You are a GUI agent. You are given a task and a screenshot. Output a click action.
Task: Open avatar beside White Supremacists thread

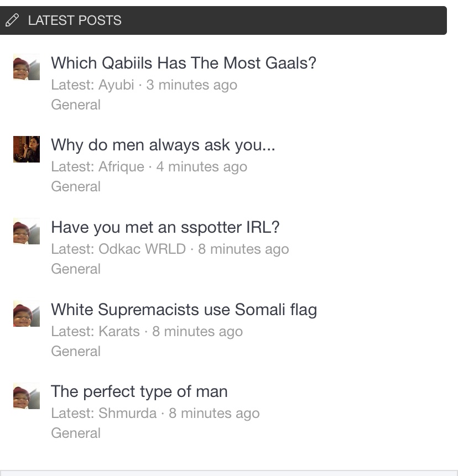pos(27,313)
